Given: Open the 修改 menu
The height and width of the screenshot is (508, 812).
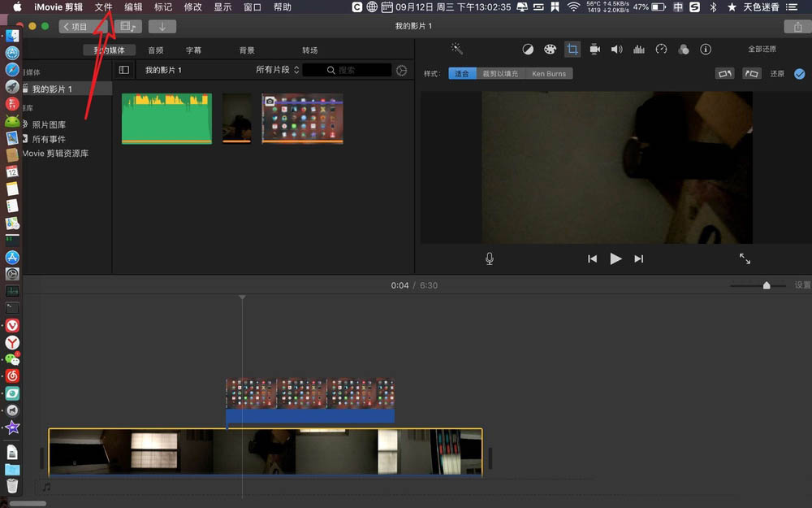Looking at the screenshot, I should click(193, 7).
